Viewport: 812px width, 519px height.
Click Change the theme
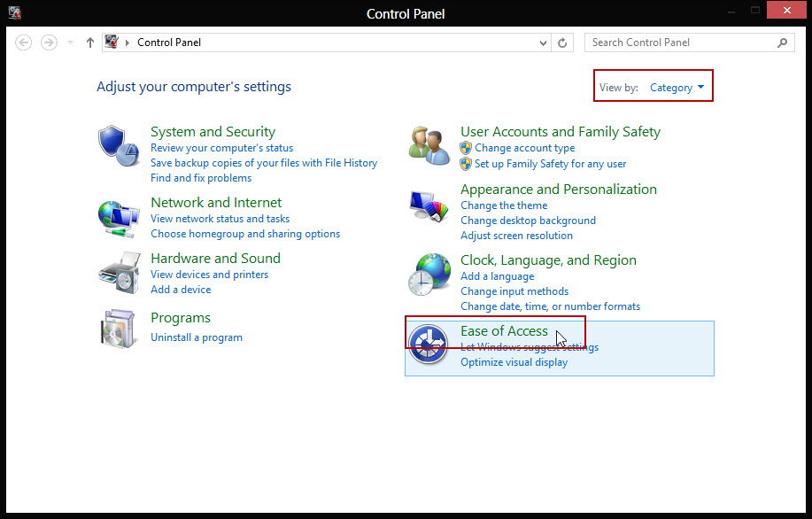coord(504,205)
